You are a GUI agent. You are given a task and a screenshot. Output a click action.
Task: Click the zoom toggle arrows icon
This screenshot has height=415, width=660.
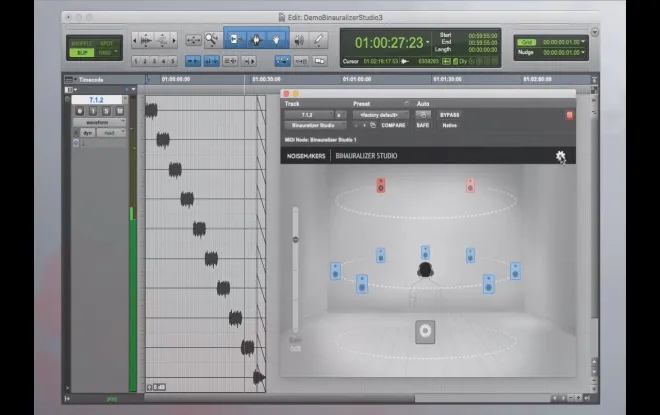tap(194, 40)
